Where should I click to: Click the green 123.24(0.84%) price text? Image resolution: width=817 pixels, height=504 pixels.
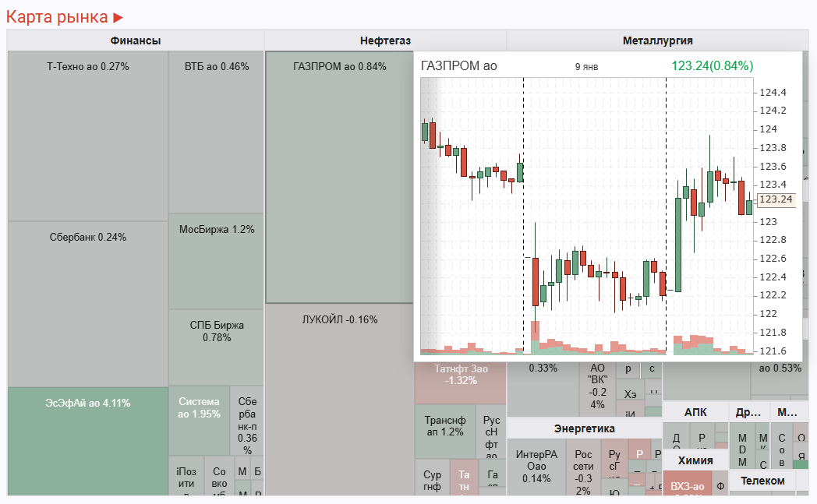713,65
